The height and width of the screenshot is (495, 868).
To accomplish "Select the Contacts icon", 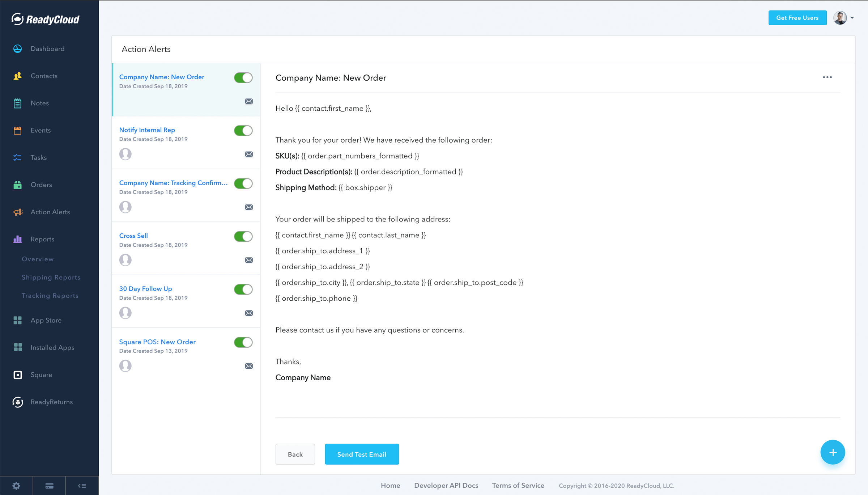I will coord(17,76).
